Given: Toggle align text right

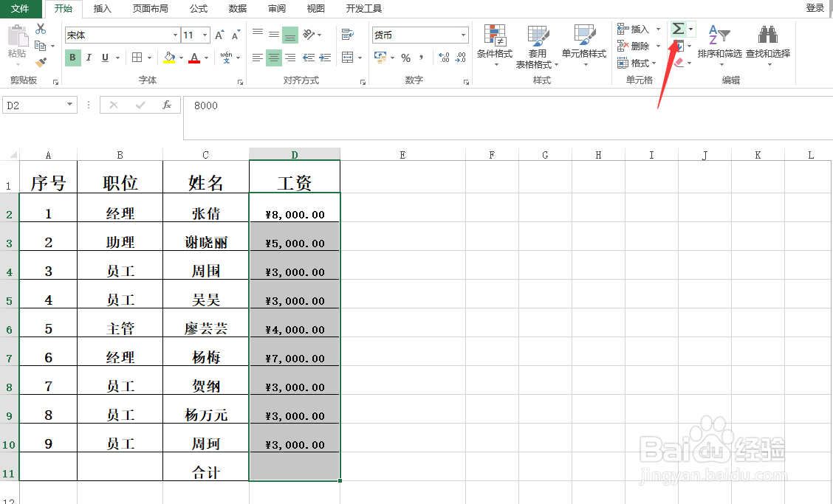Looking at the screenshot, I should pos(290,58).
